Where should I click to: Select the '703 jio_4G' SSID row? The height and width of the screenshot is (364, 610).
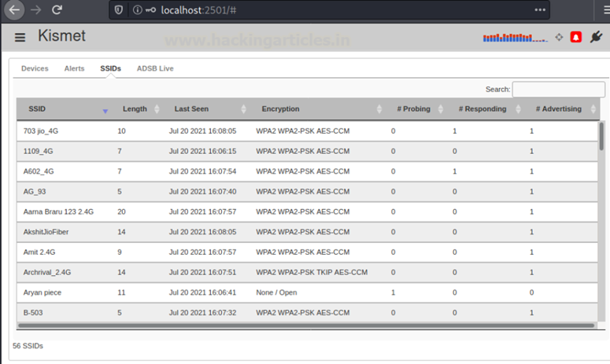click(x=307, y=131)
